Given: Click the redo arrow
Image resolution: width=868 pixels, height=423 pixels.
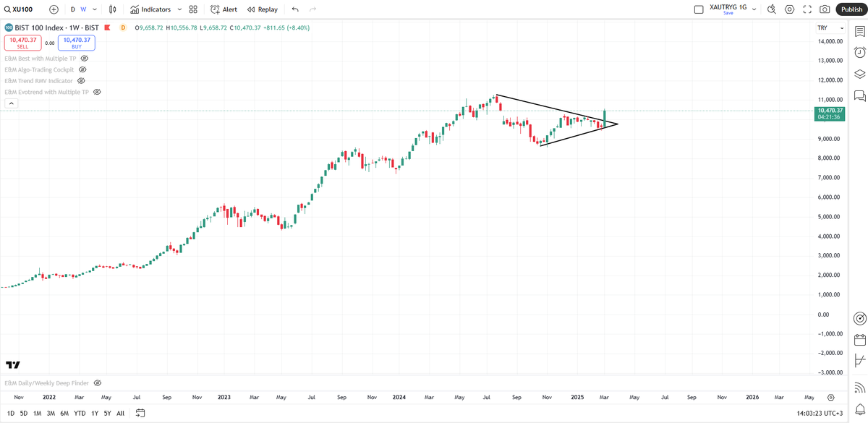Looking at the screenshot, I should pyautogui.click(x=312, y=9).
